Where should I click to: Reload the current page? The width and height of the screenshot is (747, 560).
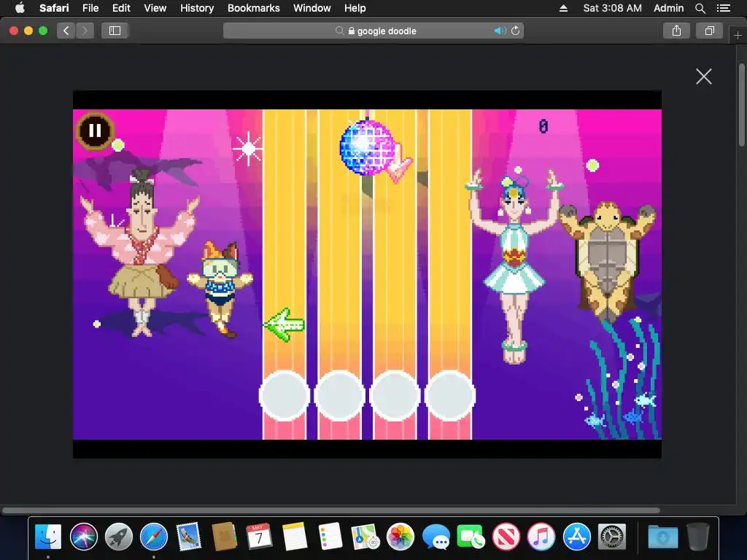click(515, 31)
